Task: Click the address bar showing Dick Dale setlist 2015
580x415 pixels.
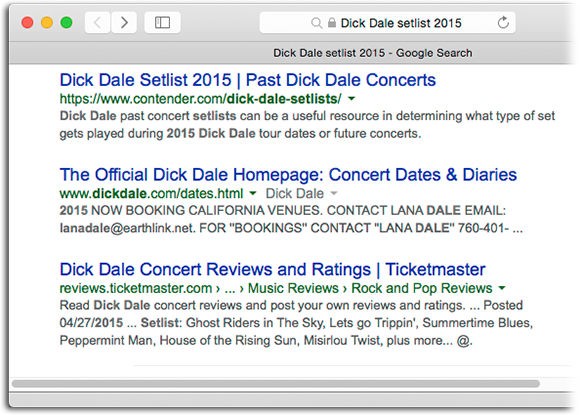Action: 388,23
